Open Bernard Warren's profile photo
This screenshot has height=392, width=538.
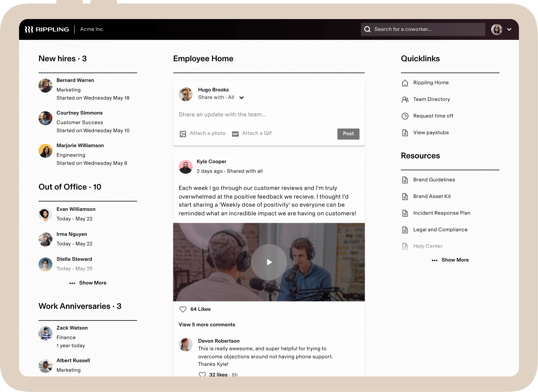[x=46, y=86]
